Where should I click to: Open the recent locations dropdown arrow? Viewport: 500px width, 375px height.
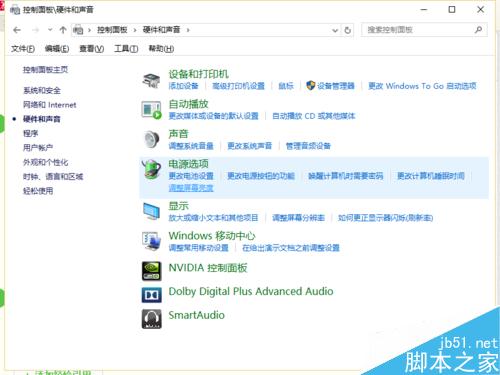point(50,30)
